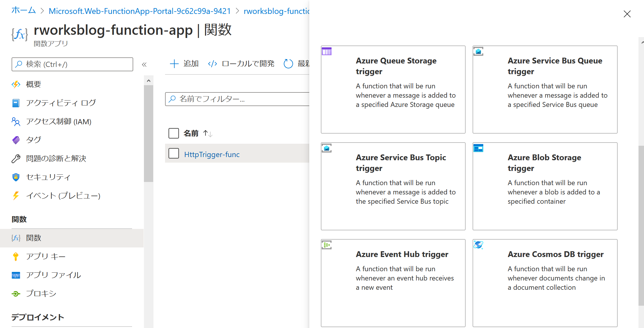This screenshot has width=644, height=328.
Task: Click the アクセス制御 (IAM) people icon
Action: point(16,122)
